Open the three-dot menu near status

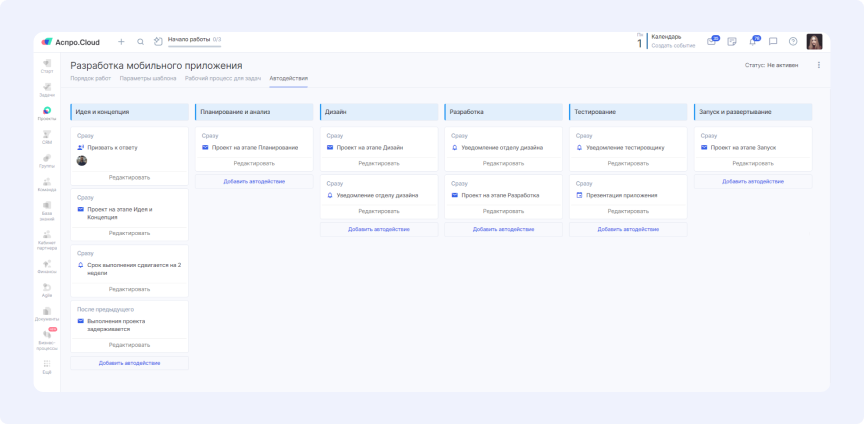pos(819,65)
